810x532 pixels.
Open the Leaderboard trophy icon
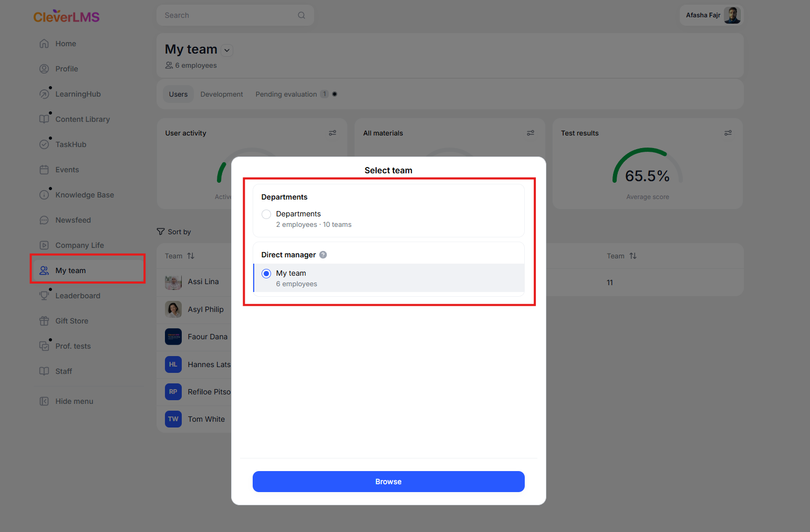(44, 296)
